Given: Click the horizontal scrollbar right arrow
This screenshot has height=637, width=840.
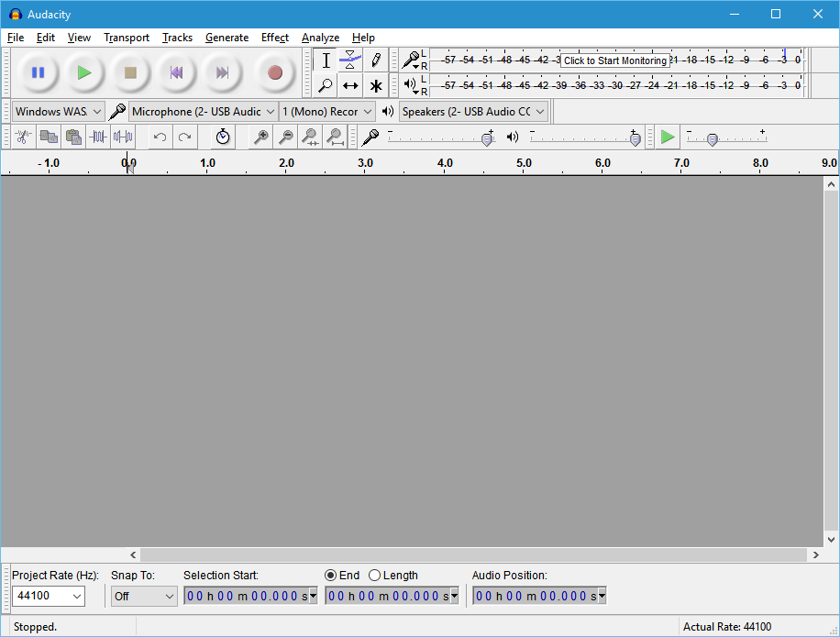Looking at the screenshot, I should point(815,555).
